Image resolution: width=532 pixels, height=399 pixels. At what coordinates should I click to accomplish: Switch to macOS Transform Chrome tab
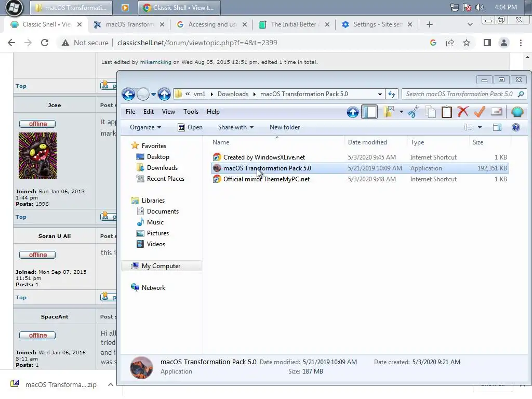pos(129,24)
